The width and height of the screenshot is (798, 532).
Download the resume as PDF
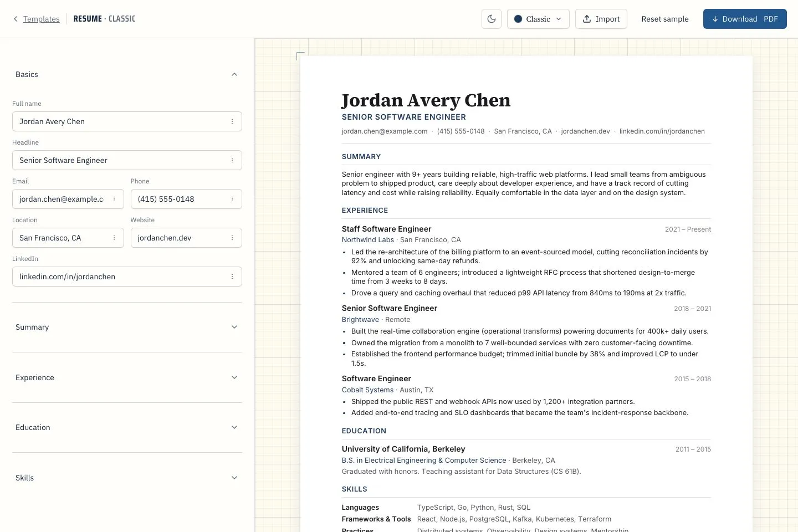[745, 19]
